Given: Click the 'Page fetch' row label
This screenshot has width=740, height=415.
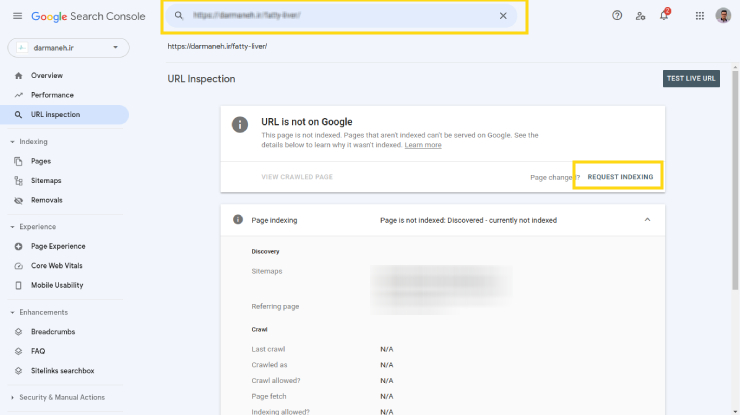Looking at the screenshot, I should [269, 397].
